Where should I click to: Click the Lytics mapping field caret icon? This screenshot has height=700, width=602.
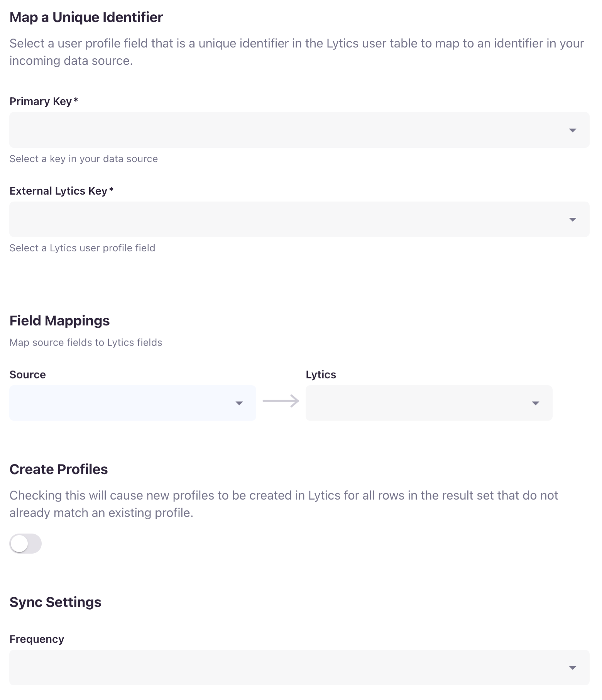pos(535,403)
